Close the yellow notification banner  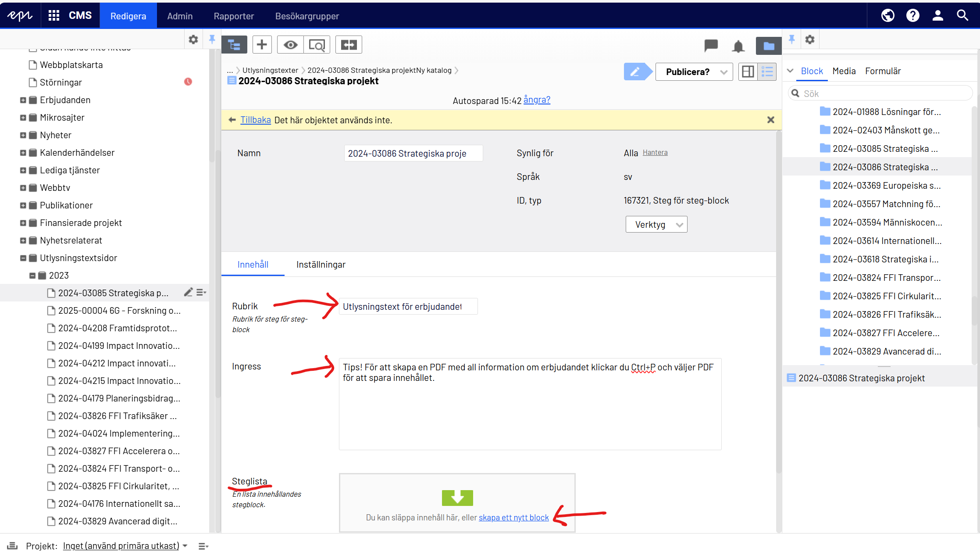click(x=770, y=120)
